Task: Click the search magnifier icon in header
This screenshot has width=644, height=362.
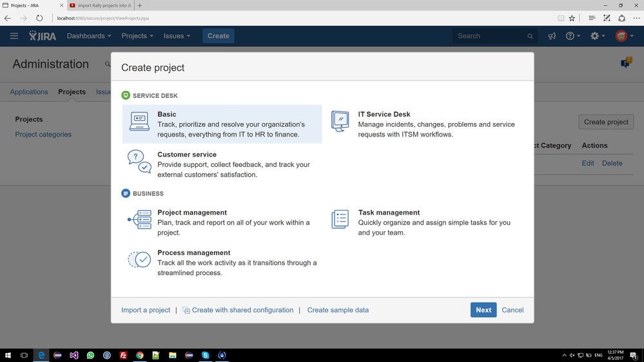Action: tap(531, 36)
